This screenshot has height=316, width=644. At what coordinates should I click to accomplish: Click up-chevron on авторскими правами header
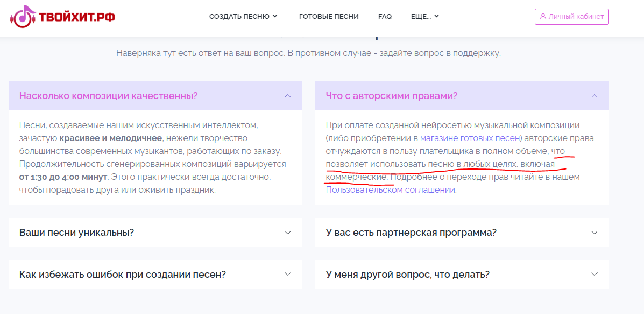pyautogui.click(x=595, y=96)
